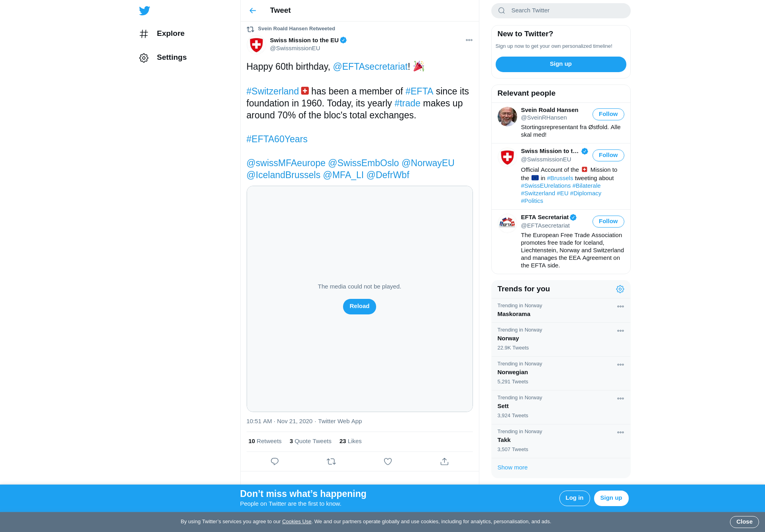Viewport: 765px width, 532px height.
Task: Focus the Search Twitter field
Action: point(561,11)
